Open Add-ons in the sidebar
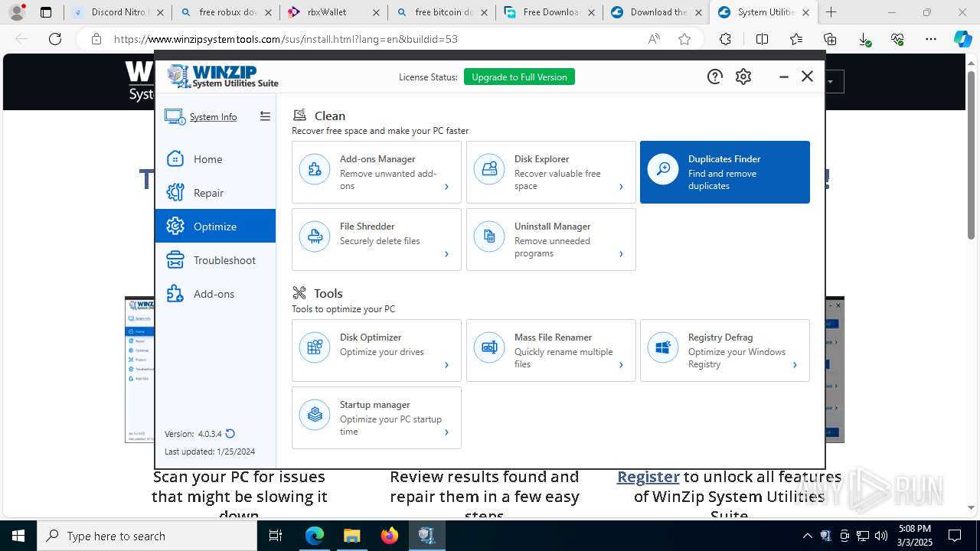This screenshot has width=980, height=551. [215, 294]
